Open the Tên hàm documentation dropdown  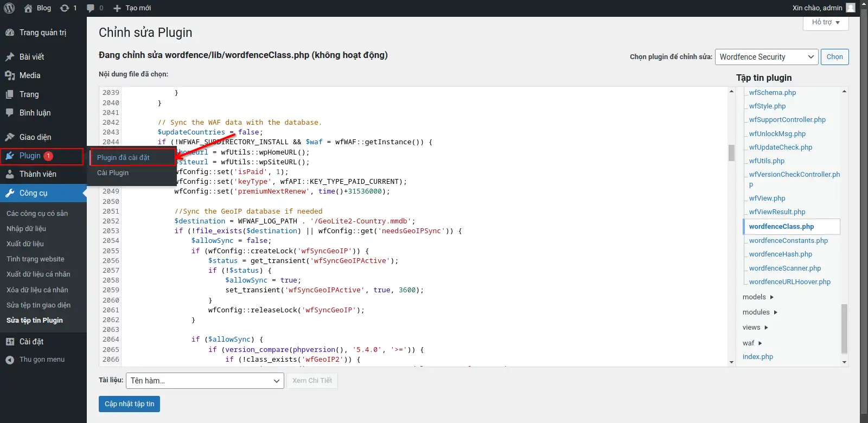tap(205, 381)
